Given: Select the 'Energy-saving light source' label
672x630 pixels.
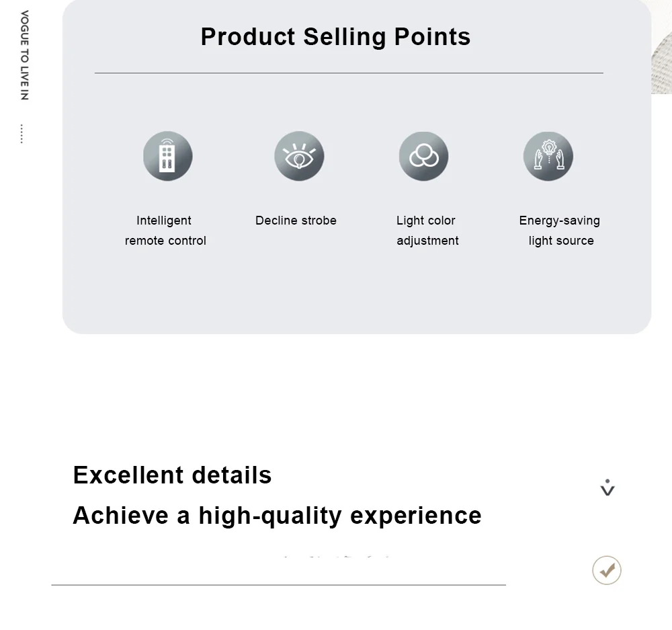Looking at the screenshot, I should click(560, 231).
